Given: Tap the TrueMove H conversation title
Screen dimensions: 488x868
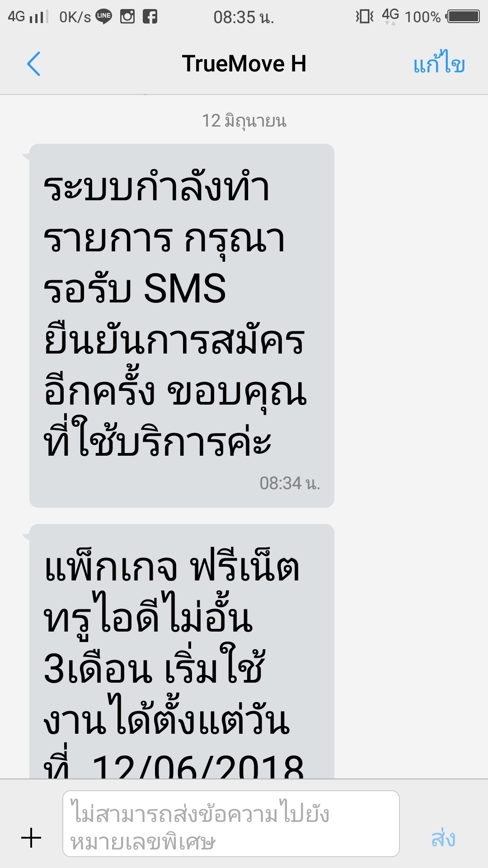Looking at the screenshot, I should coord(244,63).
